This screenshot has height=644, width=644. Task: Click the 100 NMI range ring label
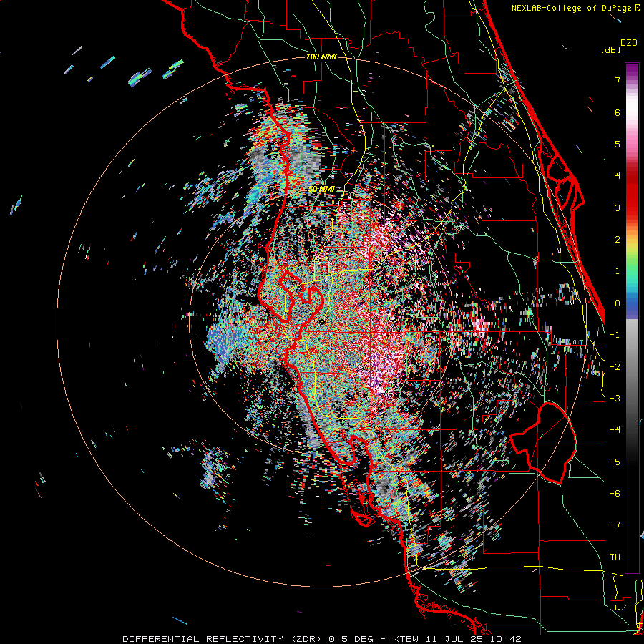(321, 57)
